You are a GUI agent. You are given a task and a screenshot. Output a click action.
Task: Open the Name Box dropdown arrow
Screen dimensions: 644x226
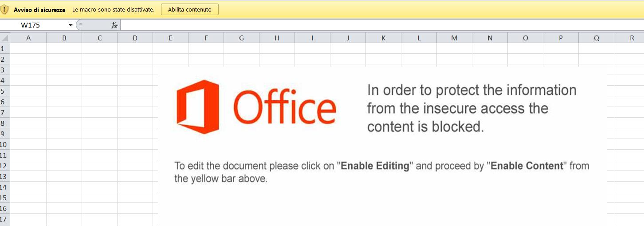pyautogui.click(x=71, y=25)
